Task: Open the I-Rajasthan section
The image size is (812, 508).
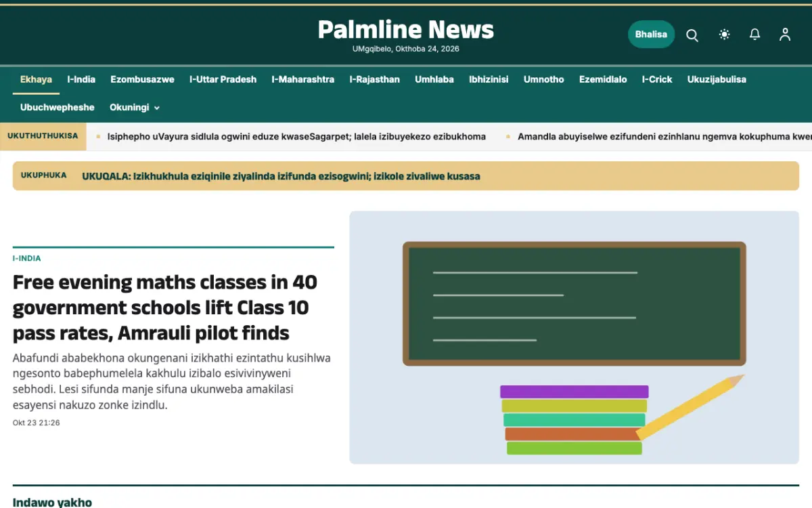Action: tap(374, 79)
